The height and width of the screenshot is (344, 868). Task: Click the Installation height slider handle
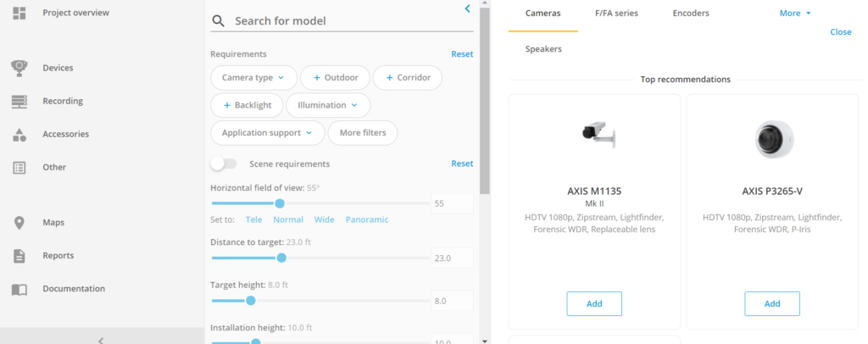256,341
